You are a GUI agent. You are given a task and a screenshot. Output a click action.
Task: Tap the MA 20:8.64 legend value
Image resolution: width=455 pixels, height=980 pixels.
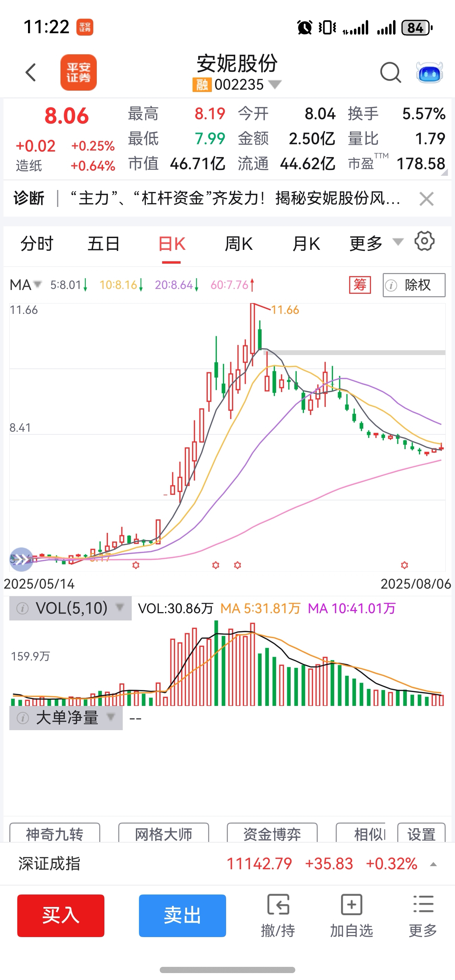tap(177, 285)
